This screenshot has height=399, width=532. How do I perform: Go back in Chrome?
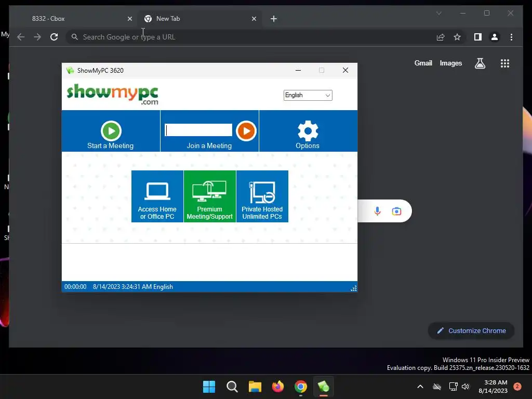(x=21, y=37)
